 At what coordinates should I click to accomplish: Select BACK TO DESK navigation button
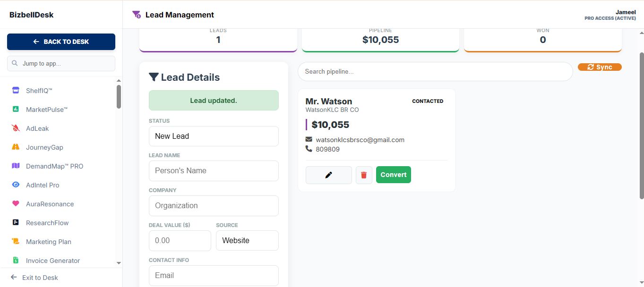click(x=61, y=42)
